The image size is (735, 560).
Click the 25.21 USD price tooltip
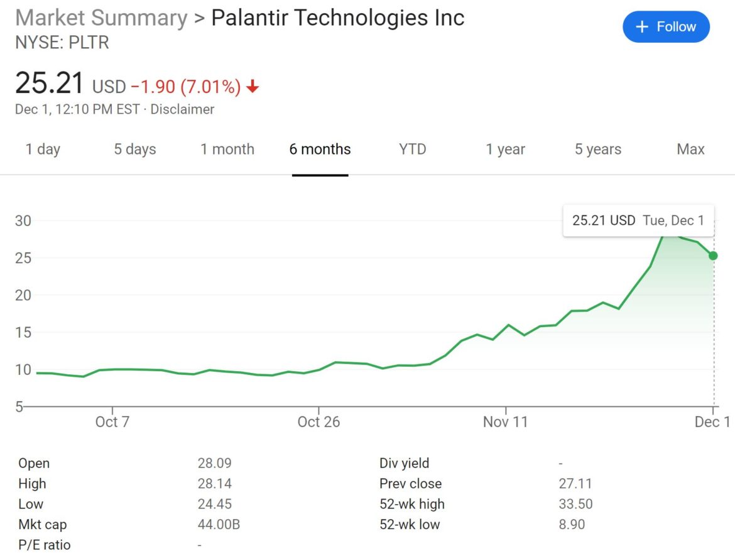pos(638,220)
